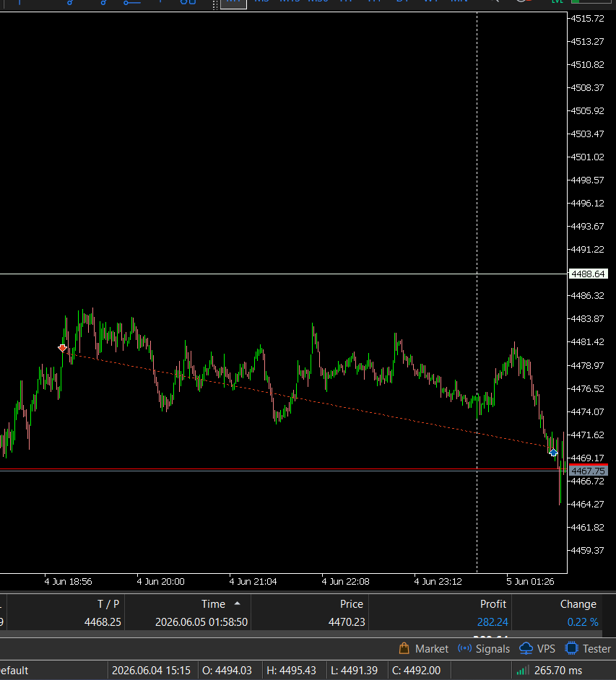Click the 4467.75 price line label
This screenshot has width=616, height=680.
[588, 471]
